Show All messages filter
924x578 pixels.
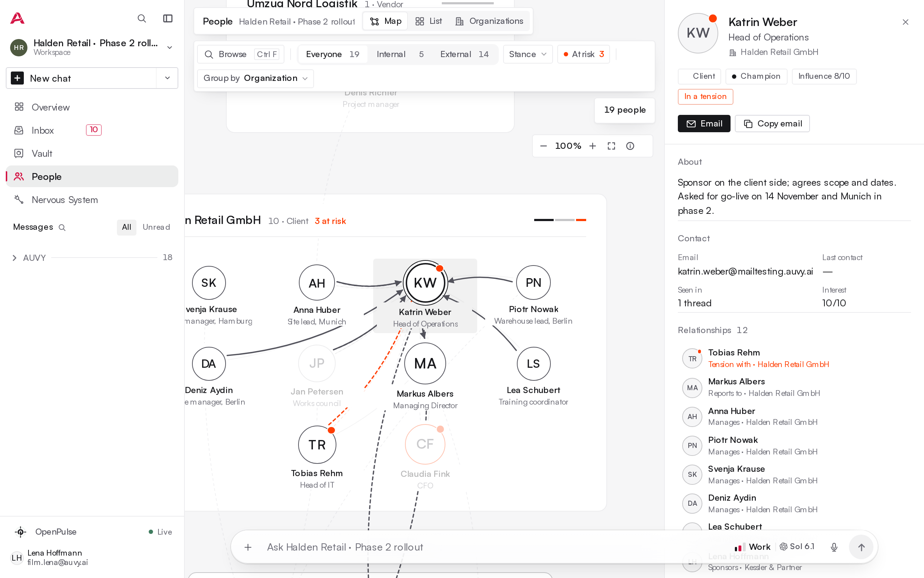(x=126, y=227)
